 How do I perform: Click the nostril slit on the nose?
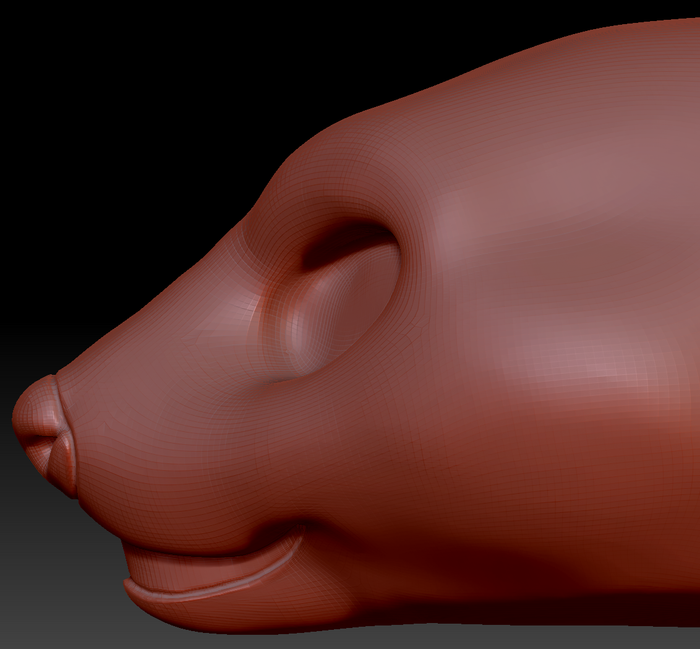[39, 439]
